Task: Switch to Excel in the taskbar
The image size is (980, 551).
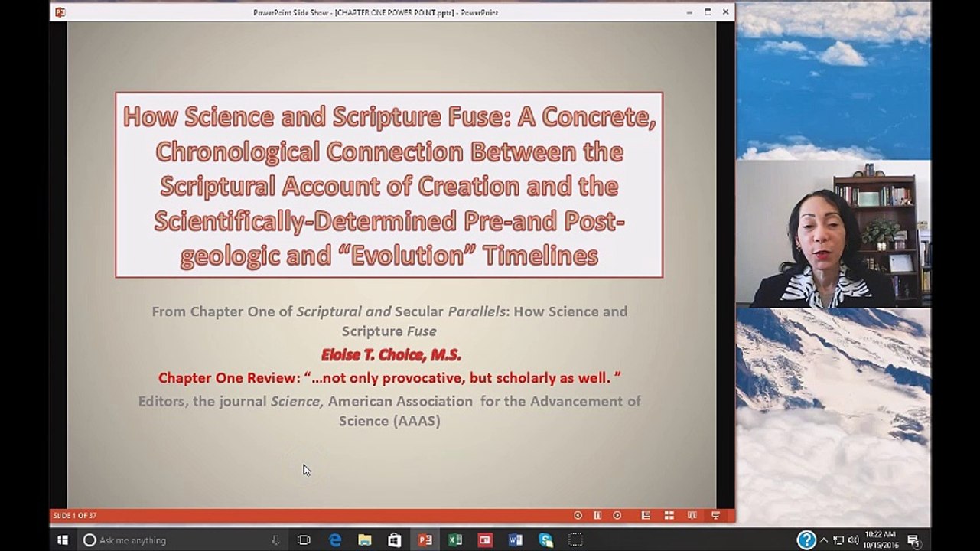Action: click(455, 540)
